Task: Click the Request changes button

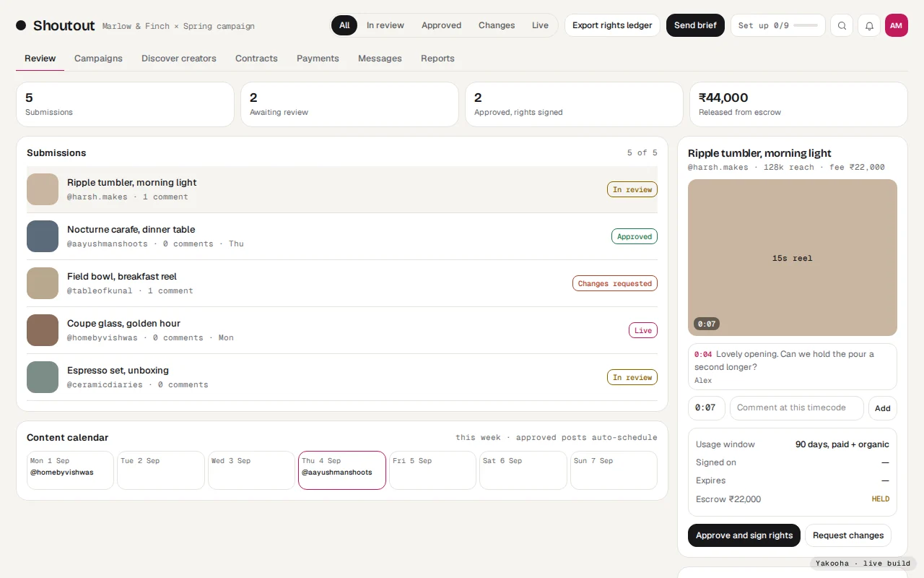Action: pyautogui.click(x=848, y=535)
